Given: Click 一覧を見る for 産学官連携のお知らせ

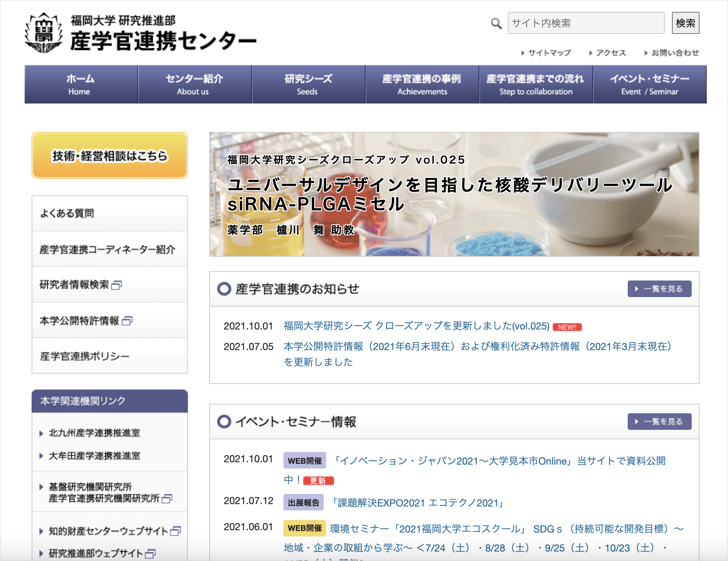Looking at the screenshot, I should (x=660, y=289).
